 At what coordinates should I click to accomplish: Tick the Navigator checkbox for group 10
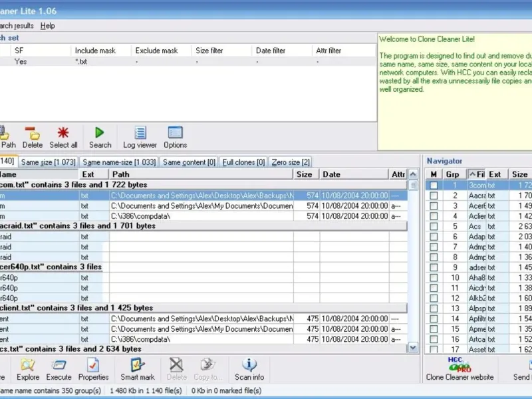click(434, 277)
